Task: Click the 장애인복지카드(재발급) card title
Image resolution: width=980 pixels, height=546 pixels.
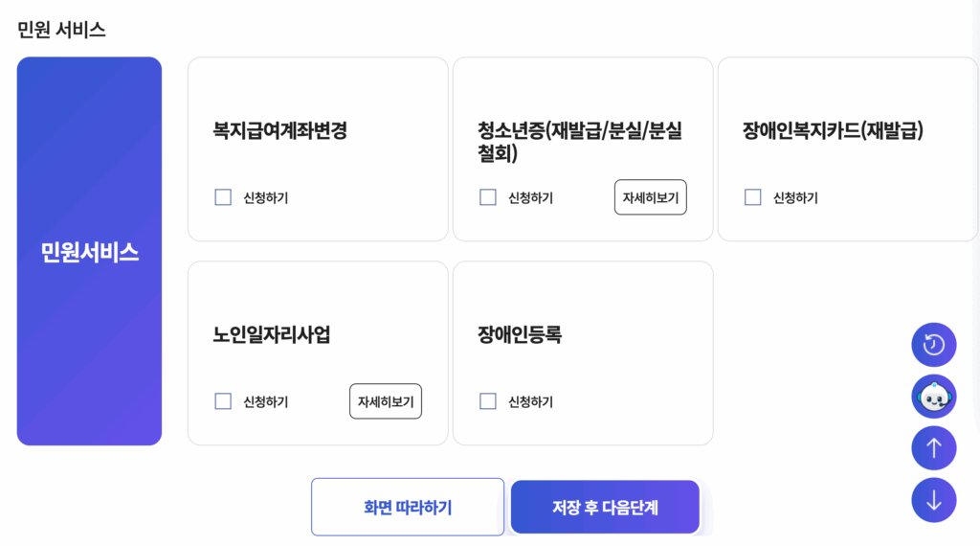Action: (x=833, y=130)
